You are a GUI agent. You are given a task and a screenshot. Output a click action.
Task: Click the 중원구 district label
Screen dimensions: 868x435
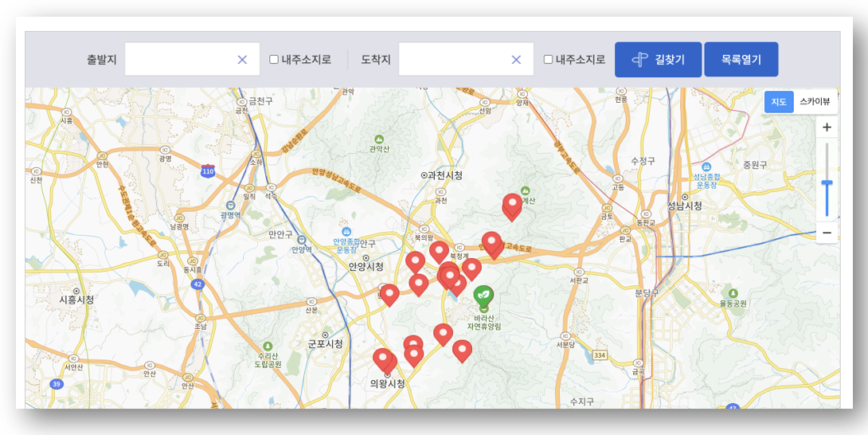tap(755, 165)
